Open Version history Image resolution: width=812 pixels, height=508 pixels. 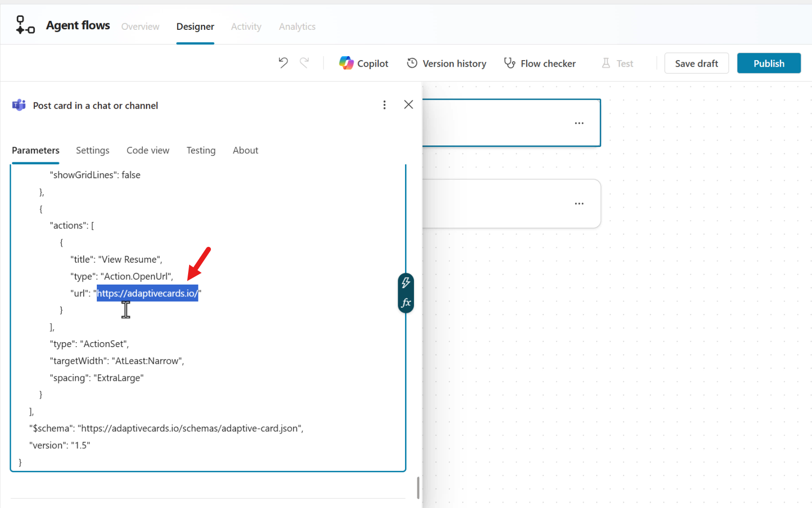point(446,63)
